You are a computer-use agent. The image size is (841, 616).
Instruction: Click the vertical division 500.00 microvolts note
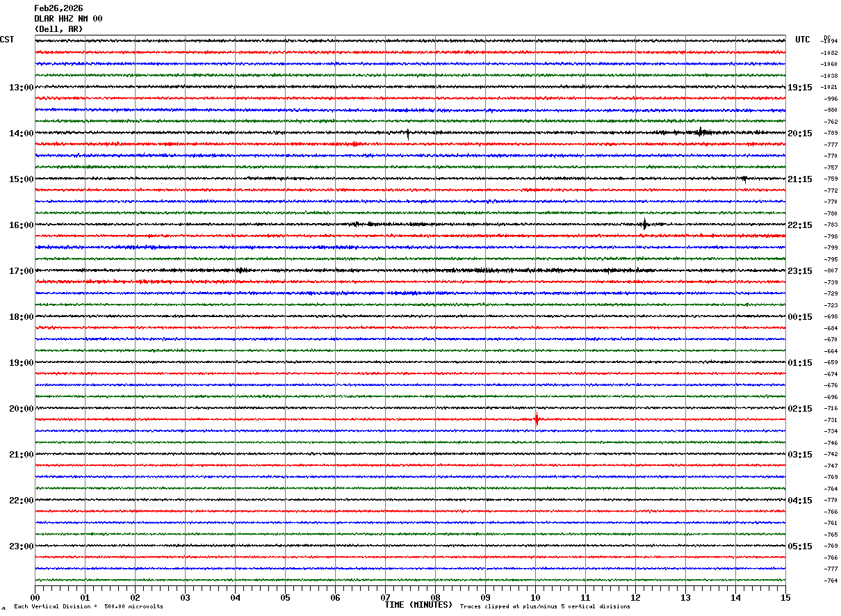(x=88, y=607)
